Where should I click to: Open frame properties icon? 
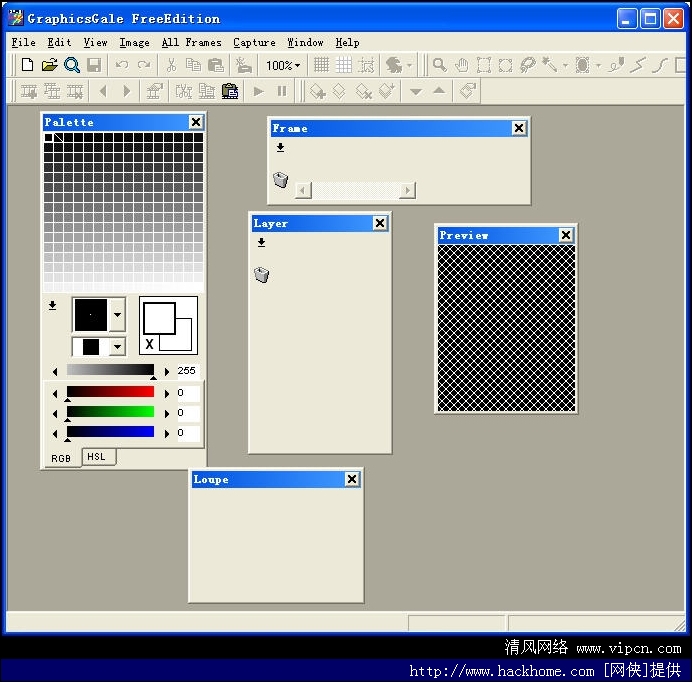tap(154, 91)
